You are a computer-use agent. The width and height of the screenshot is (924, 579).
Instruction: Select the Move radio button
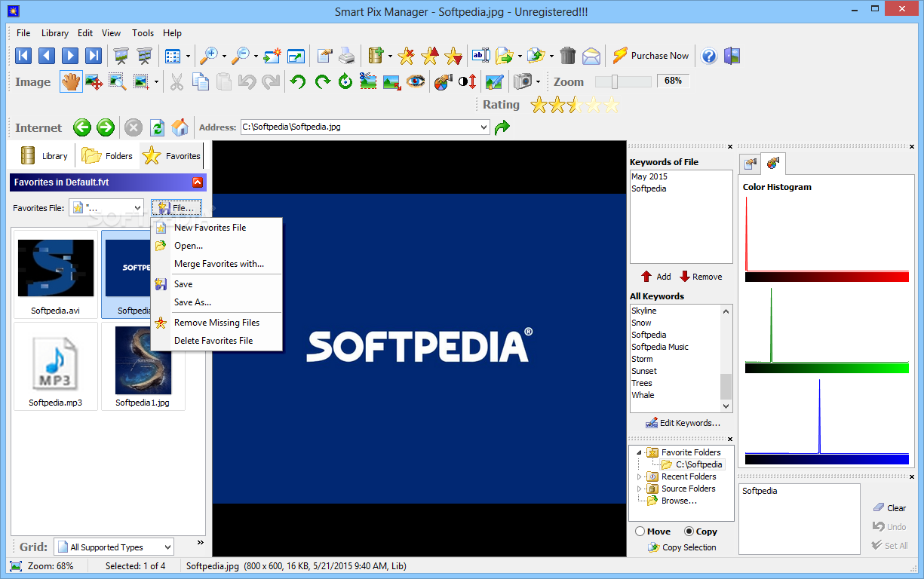pyautogui.click(x=640, y=532)
